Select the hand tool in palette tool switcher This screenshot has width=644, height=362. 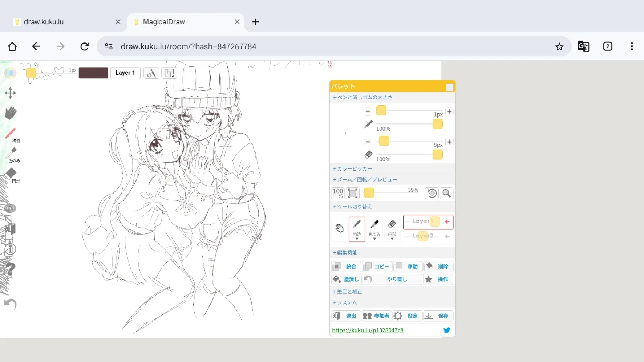tap(340, 228)
